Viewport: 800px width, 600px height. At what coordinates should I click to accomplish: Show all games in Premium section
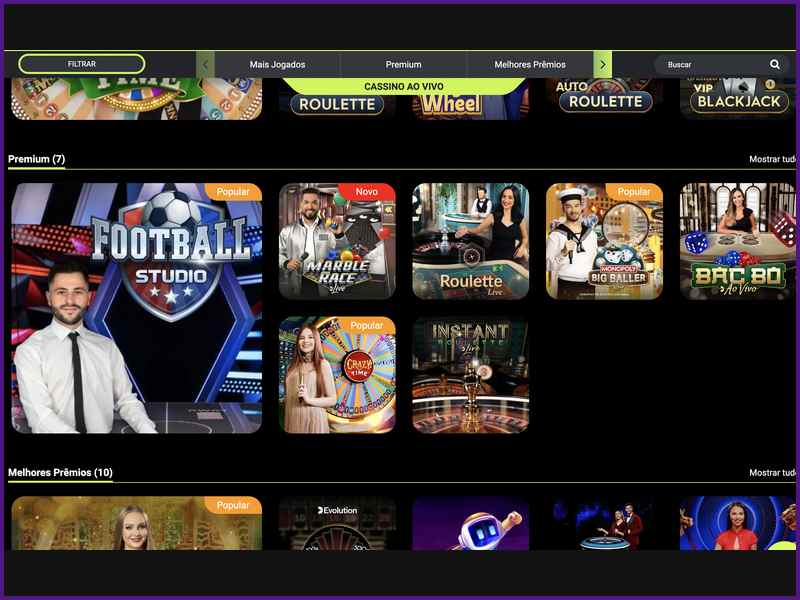pos(772,159)
